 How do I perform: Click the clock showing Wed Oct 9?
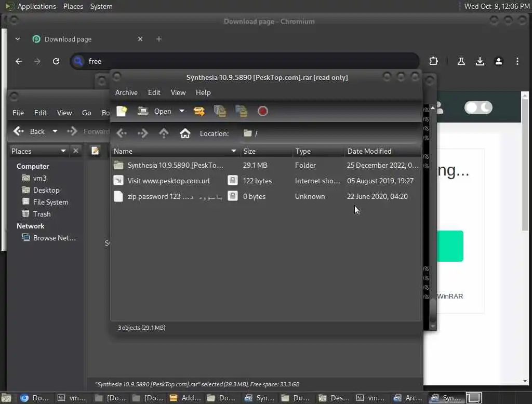(x=497, y=6)
